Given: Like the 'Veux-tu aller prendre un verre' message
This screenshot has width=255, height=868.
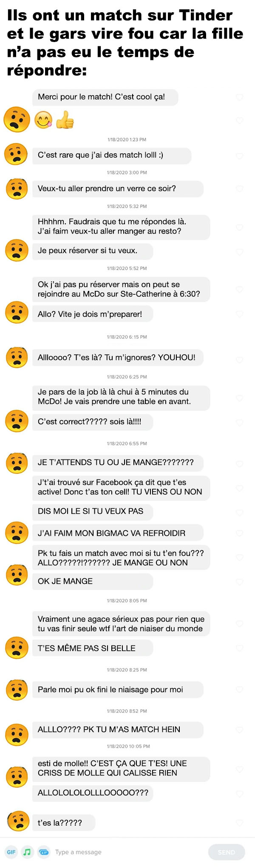Looking at the screenshot, I should click(x=239, y=189).
